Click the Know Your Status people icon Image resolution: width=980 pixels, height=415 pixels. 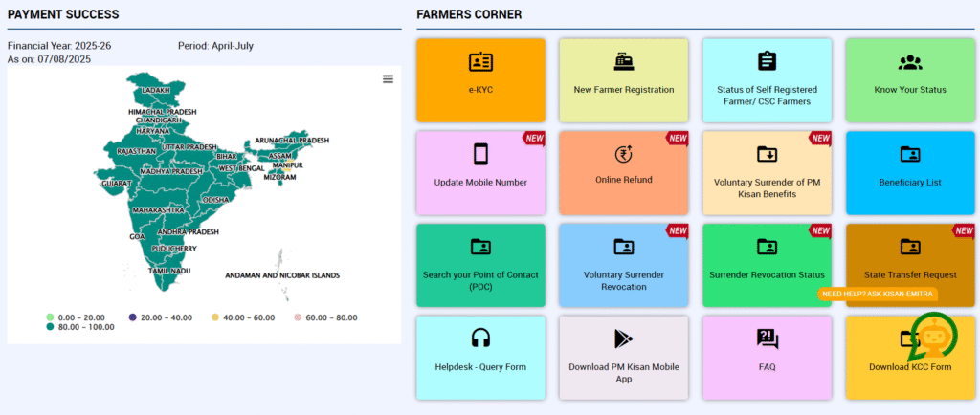click(x=909, y=63)
